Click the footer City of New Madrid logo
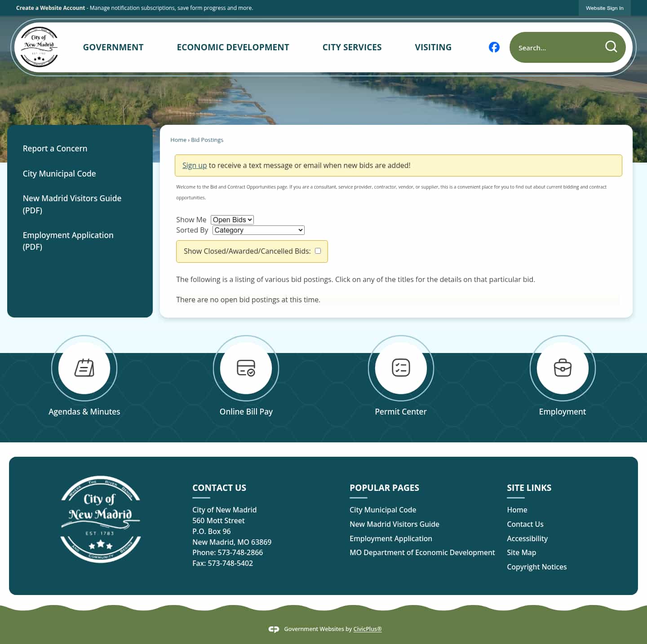Viewport: 647px width, 644px height. [101, 519]
